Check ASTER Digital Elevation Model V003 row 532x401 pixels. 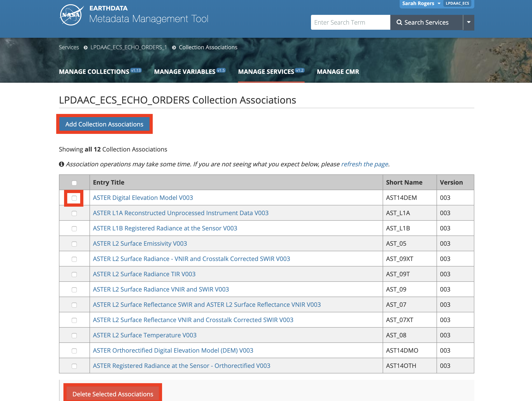pyautogui.click(x=74, y=198)
